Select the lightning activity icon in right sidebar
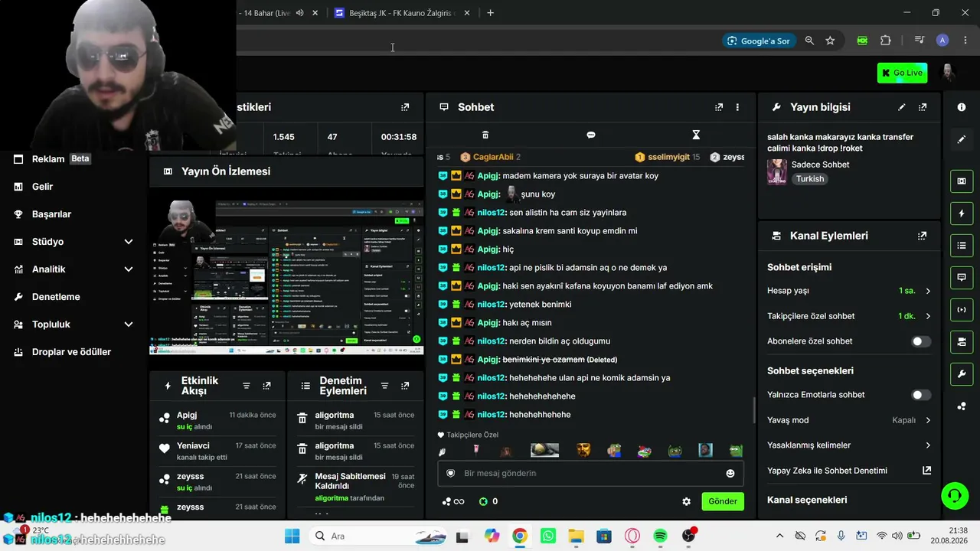This screenshot has width=980, height=551. coord(962,214)
